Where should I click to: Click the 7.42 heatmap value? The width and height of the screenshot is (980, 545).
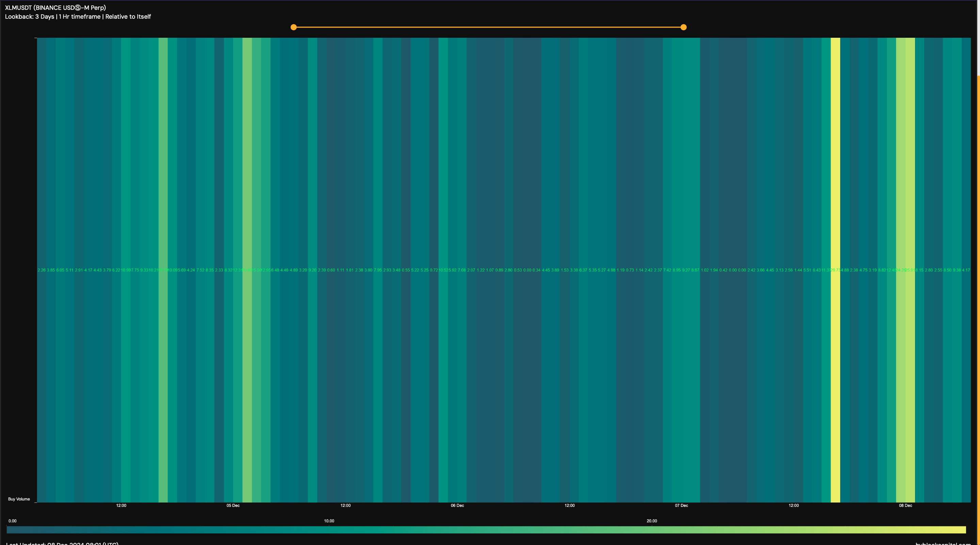coord(667,270)
